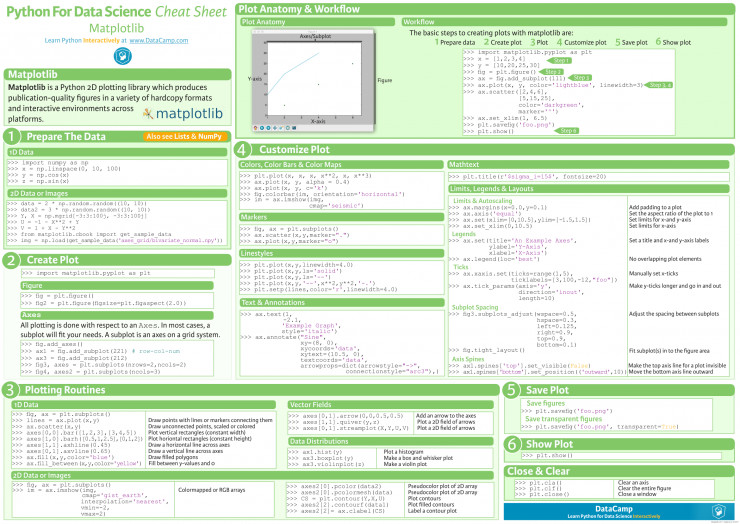The image size is (740, 524).
Task: Click the 'Linestyles' subsection header
Action: [342, 254]
